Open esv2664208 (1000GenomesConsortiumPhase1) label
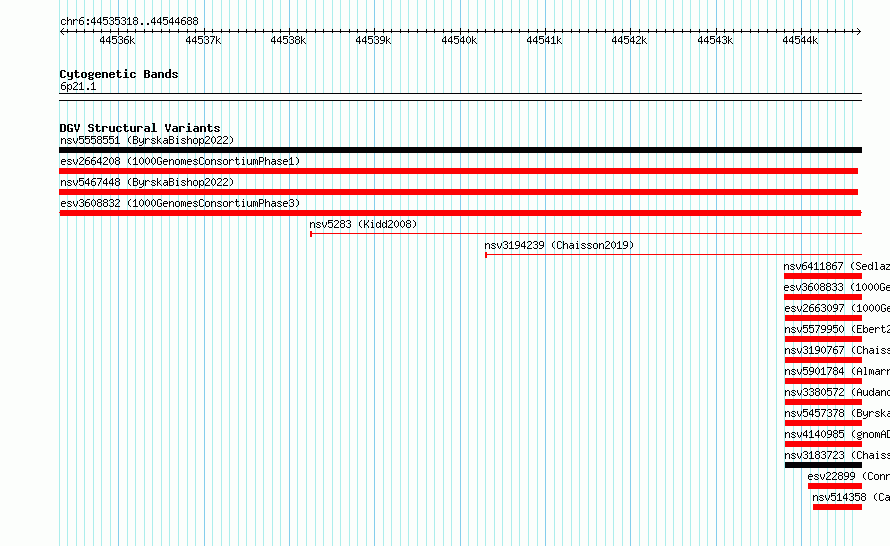The height and width of the screenshot is (546, 890). tap(180, 161)
